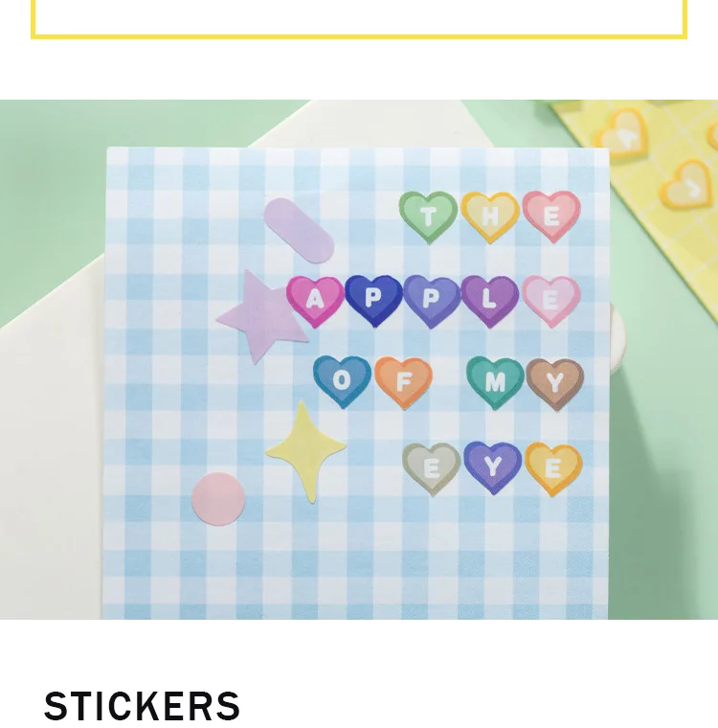
Task: Select the dark blue heart P sticker
Action: click(x=373, y=301)
